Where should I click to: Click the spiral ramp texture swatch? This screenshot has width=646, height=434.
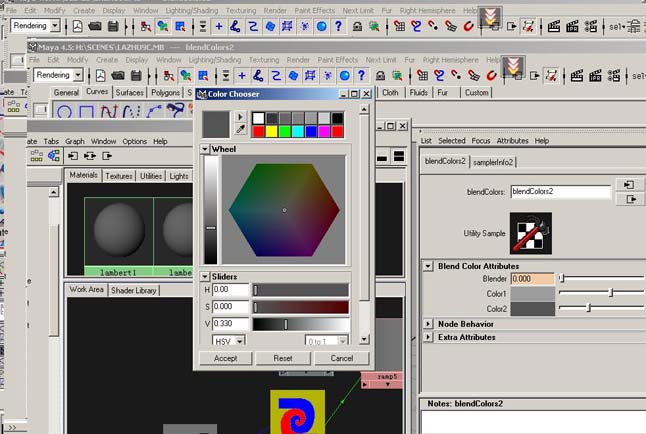tap(297, 412)
